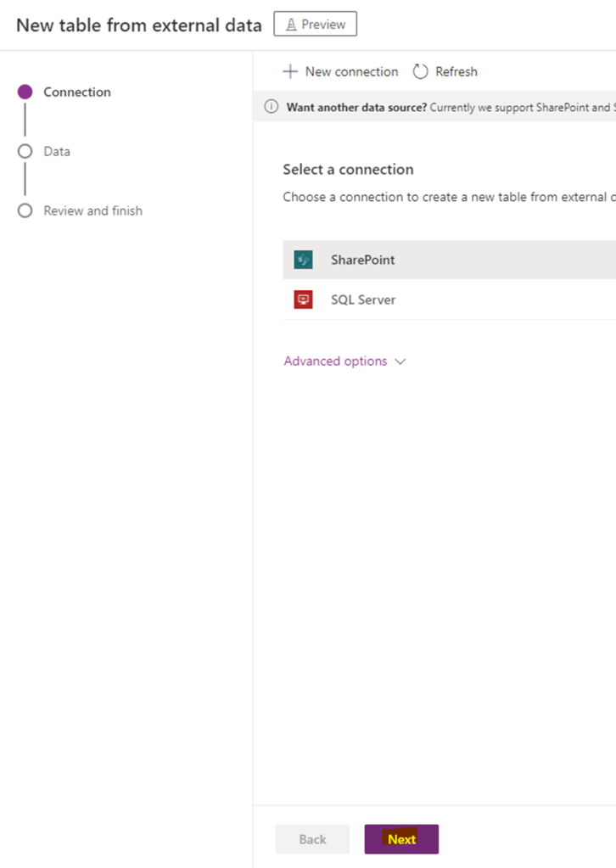The image size is (616, 868).
Task: Select the Review and finish step circle
Action: [25, 210]
